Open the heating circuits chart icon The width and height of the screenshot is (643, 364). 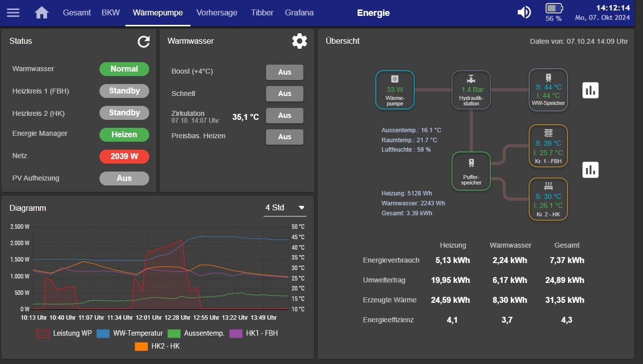pos(590,170)
